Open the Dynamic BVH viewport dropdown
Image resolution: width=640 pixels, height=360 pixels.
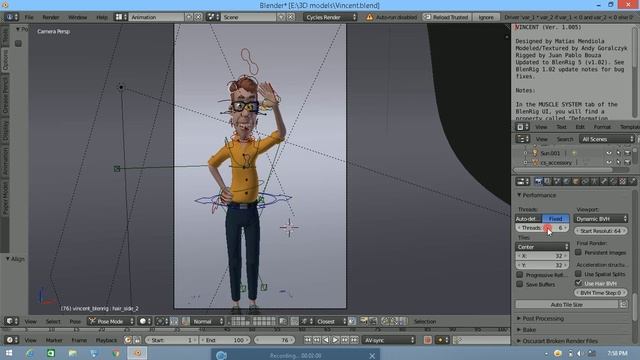pos(601,219)
